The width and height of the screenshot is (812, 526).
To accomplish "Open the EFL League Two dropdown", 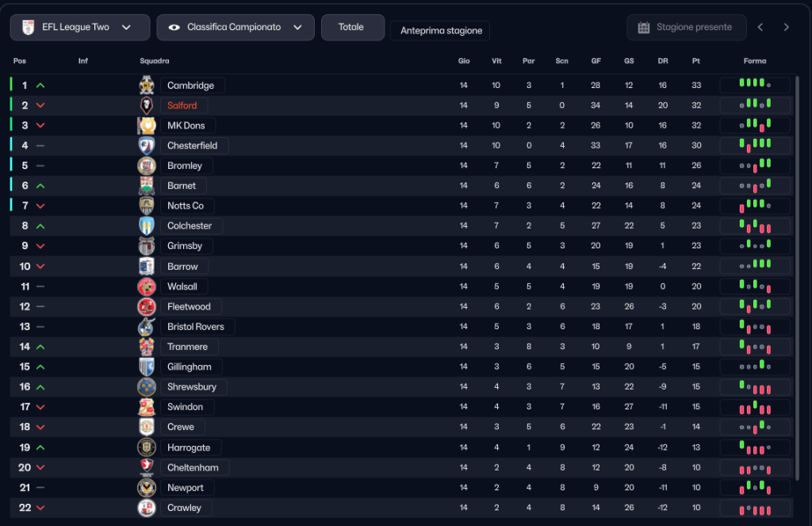I will click(80, 27).
